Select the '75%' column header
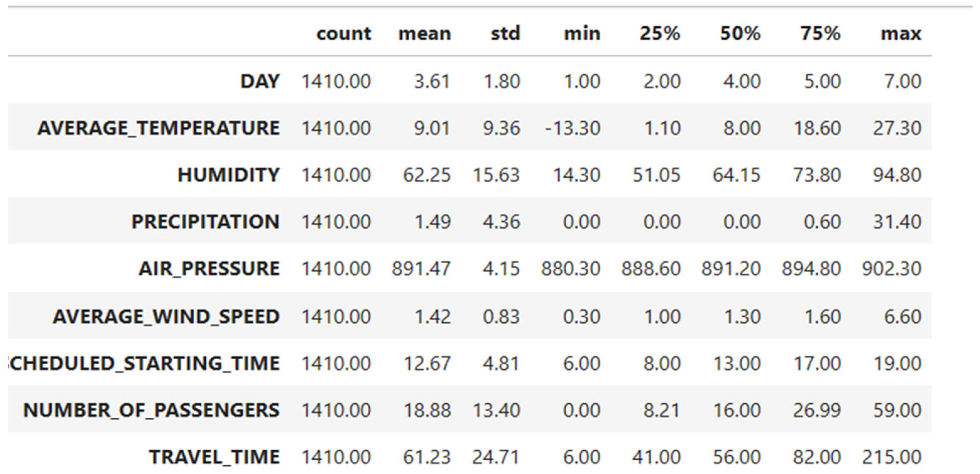 (820, 33)
